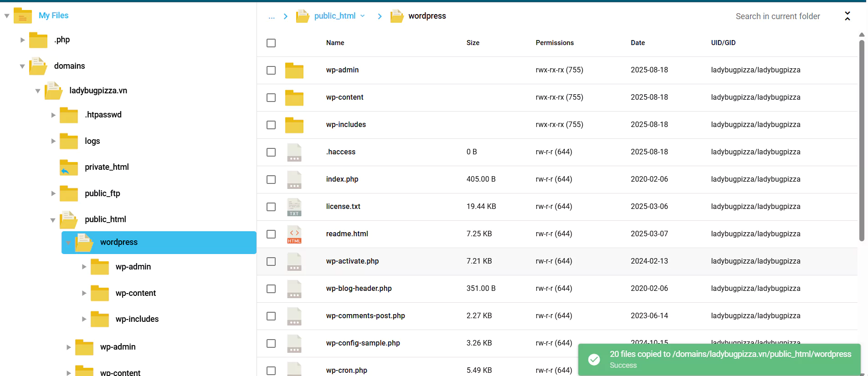The width and height of the screenshot is (868, 376).
Task: Check the .haccess row checkbox
Action: coord(271,152)
